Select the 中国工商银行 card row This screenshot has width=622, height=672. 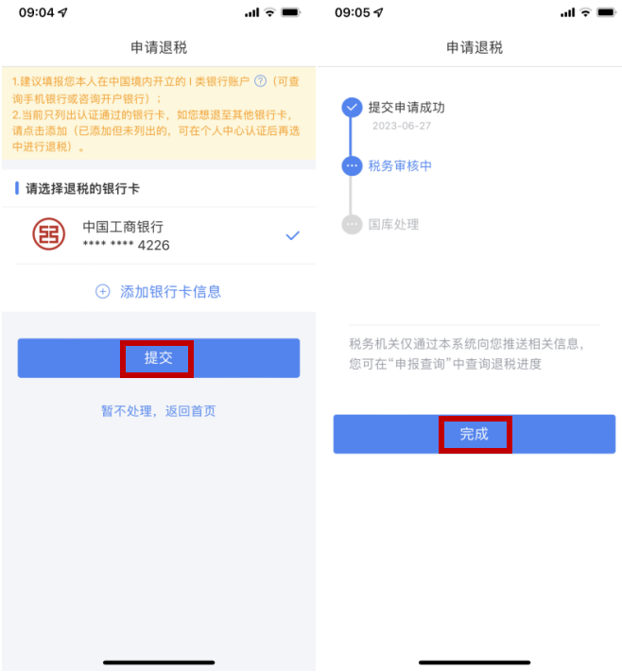point(159,235)
